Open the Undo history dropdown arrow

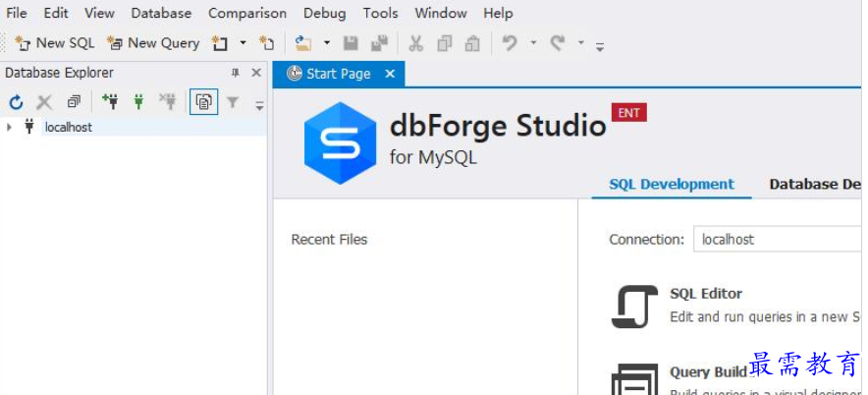pos(533,42)
